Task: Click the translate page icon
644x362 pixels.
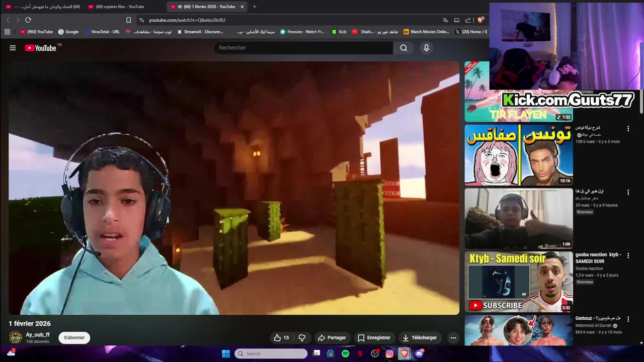Action: (445, 20)
